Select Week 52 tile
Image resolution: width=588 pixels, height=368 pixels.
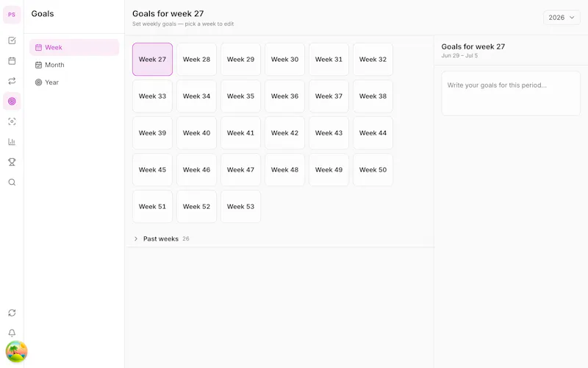coord(196,207)
